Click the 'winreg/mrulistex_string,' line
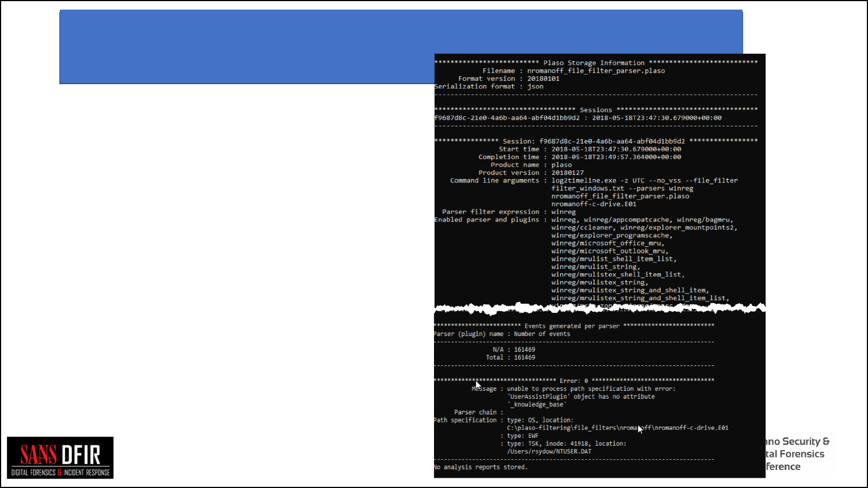 (x=600, y=282)
